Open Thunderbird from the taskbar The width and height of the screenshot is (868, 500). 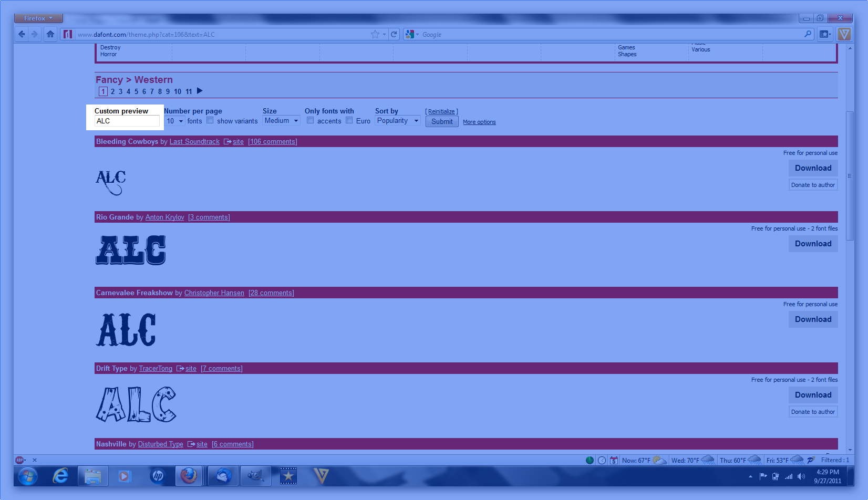[223, 476]
